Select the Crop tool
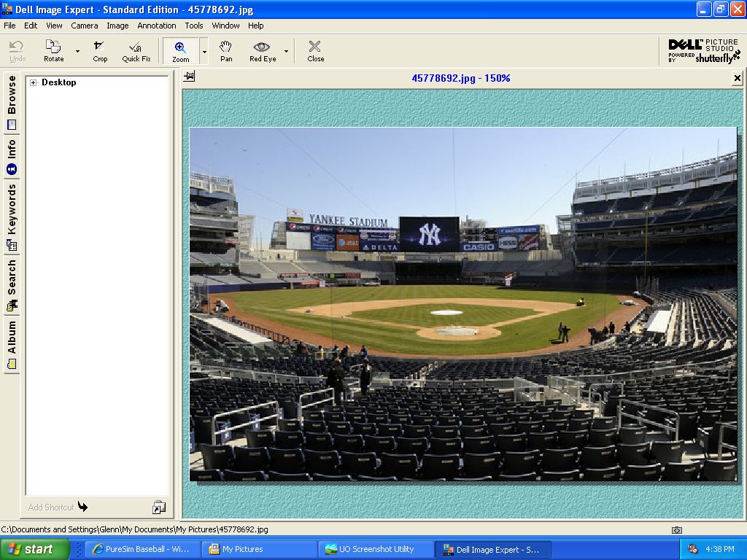747x560 pixels. [100, 51]
